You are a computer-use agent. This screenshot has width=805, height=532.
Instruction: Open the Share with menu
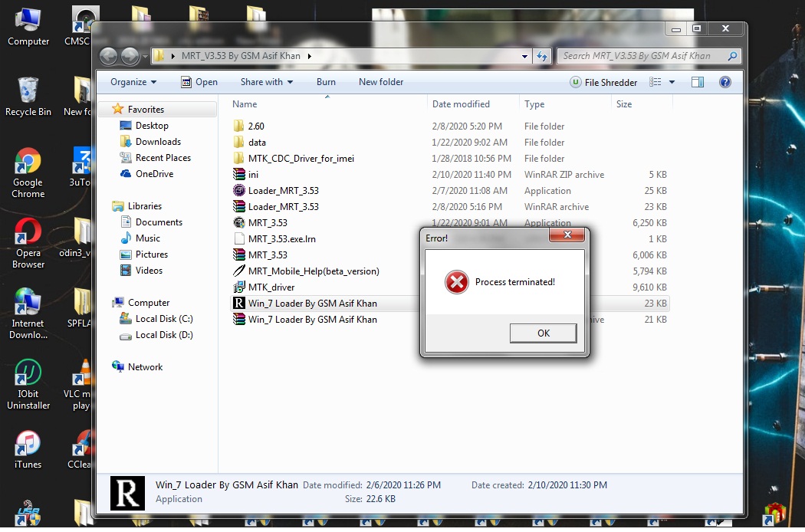267,82
